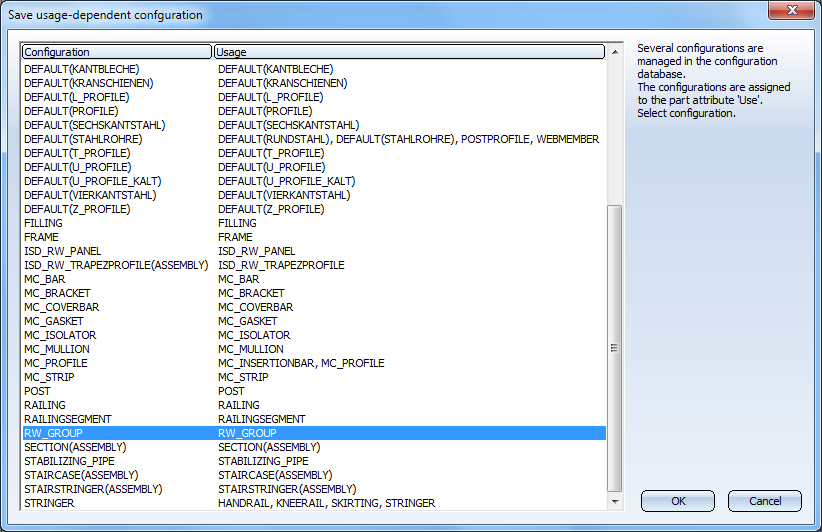
Task: Select the DEFAULT(Z_PROFILE) configuration row
Action: (314, 209)
